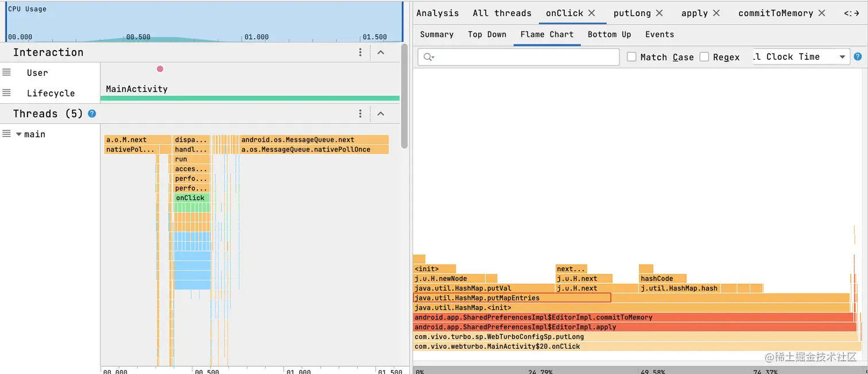
Task: Click the left panel vertical scrollbar
Action: 405,97
